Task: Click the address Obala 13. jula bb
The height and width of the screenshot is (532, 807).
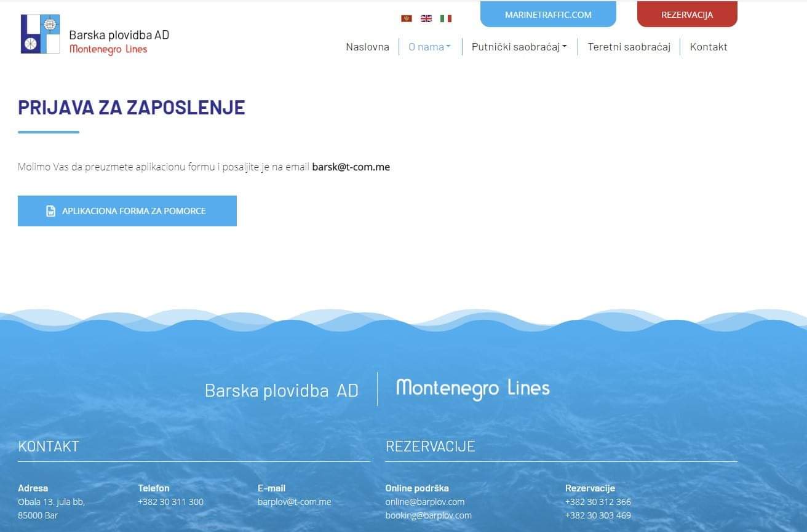Action: coord(52,502)
